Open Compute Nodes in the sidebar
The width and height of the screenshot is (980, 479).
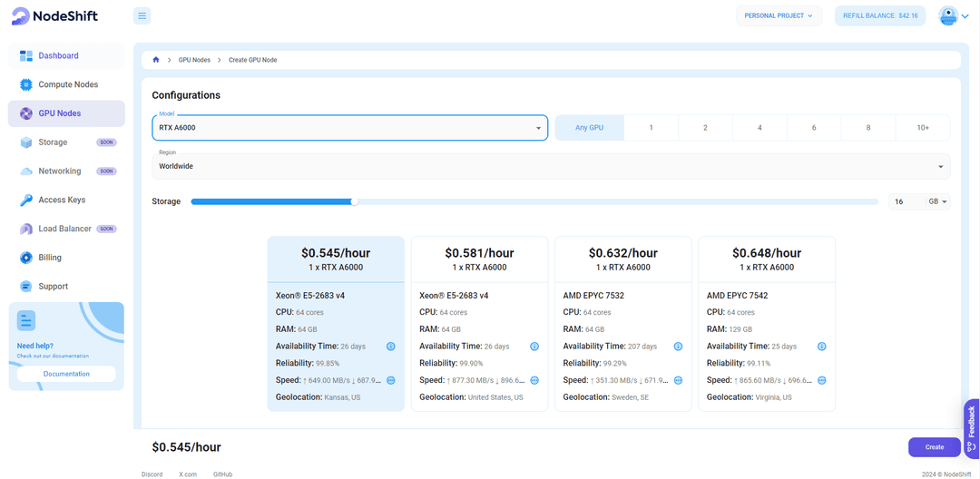point(66,84)
